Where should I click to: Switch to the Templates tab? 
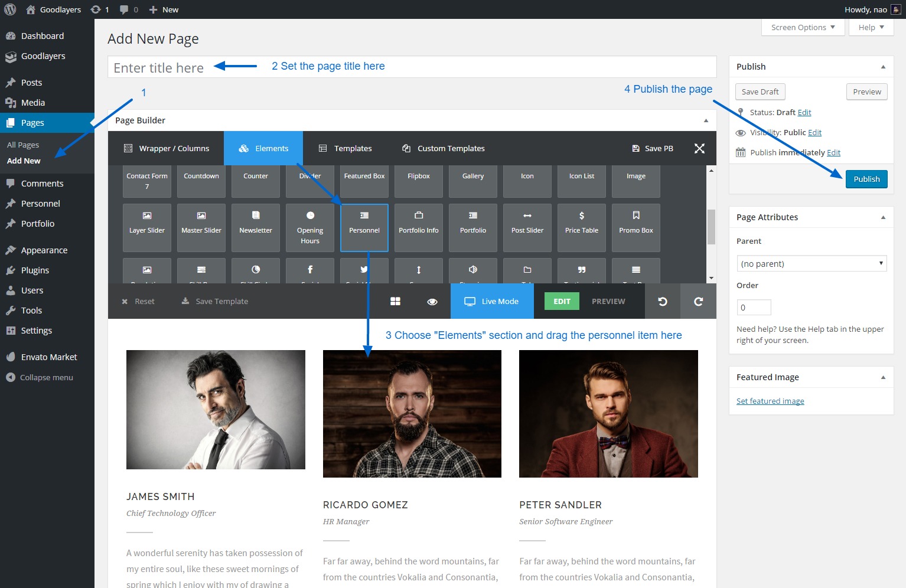[346, 149]
